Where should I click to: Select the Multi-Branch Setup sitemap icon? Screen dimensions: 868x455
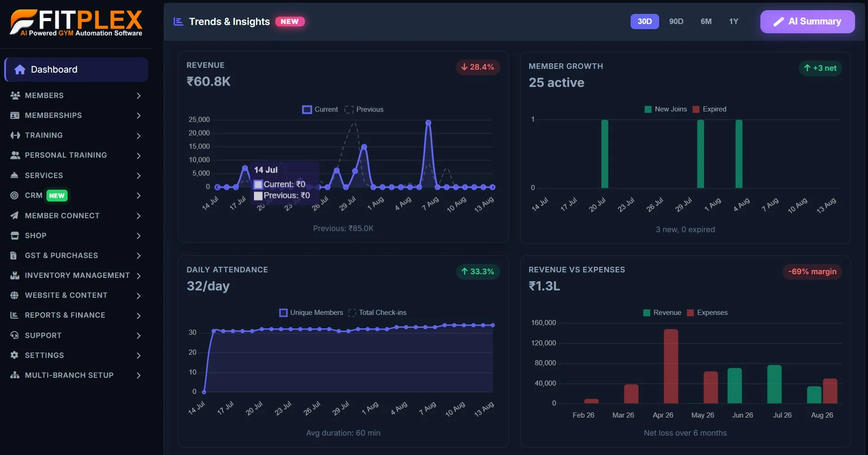pyautogui.click(x=15, y=375)
